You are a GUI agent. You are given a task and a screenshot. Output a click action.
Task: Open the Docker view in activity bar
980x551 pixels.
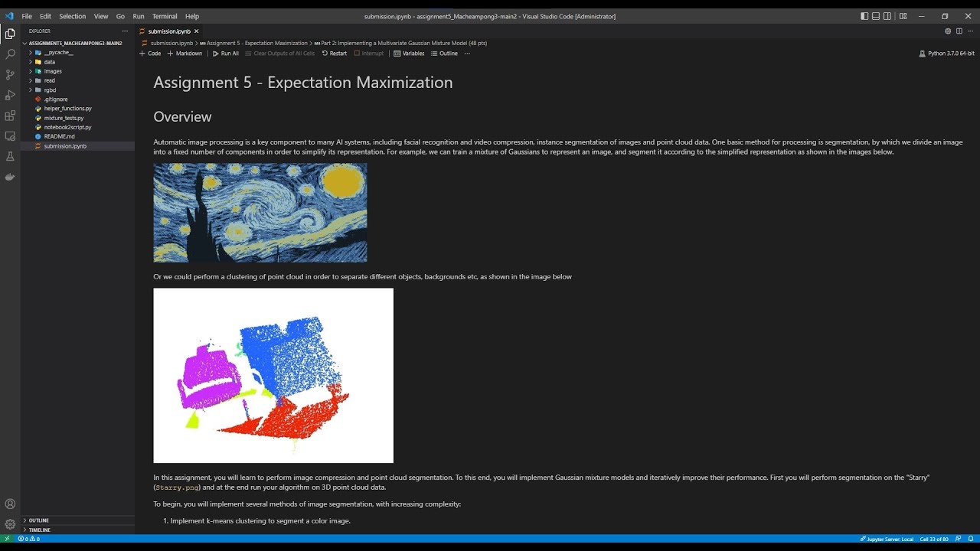pyautogui.click(x=10, y=177)
